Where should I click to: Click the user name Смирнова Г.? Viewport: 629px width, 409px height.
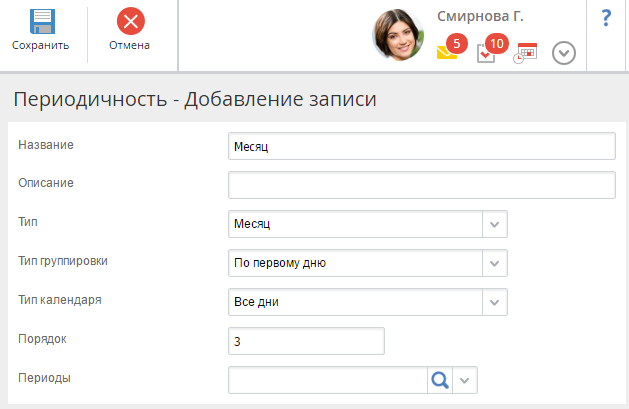coord(480,16)
